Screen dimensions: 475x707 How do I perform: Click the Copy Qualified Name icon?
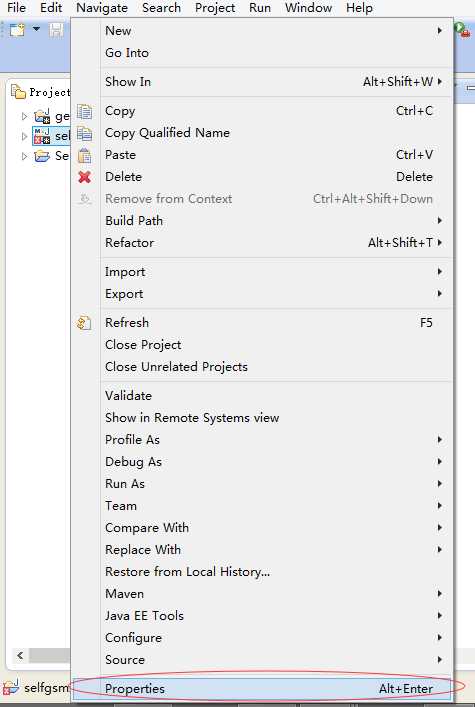(84, 133)
